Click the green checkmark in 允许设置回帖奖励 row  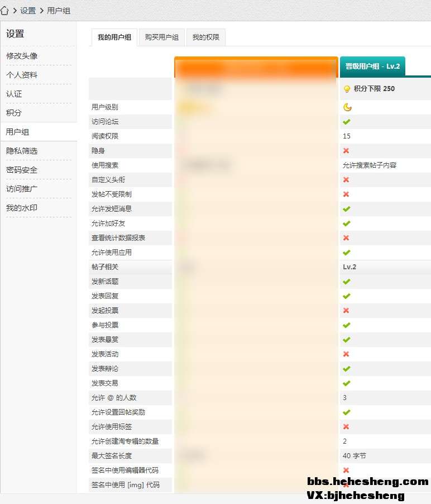pos(346,412)
